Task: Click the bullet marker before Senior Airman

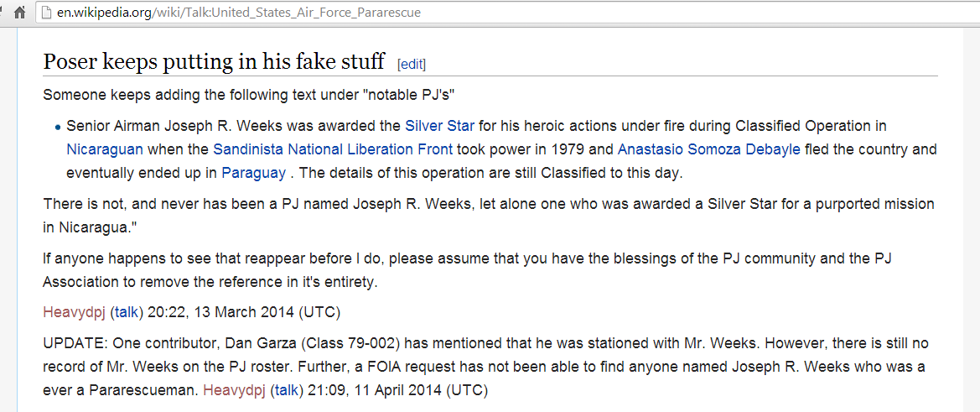Action: pos(58,128)
